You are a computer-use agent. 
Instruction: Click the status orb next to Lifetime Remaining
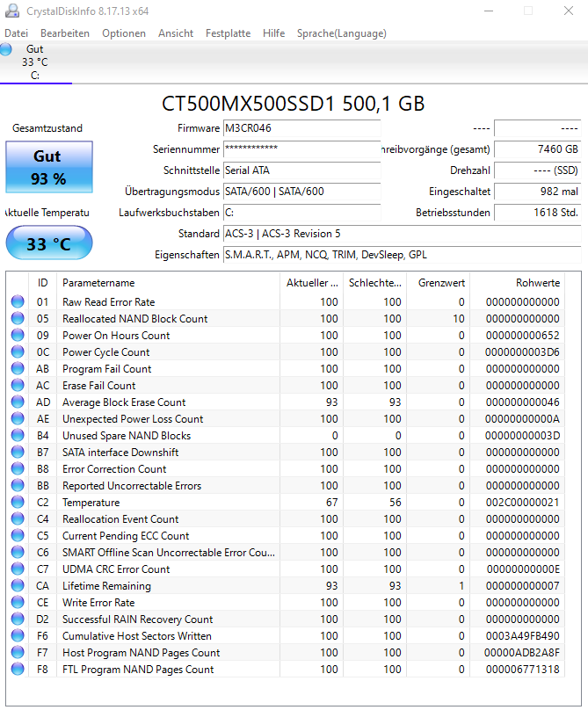[x=18, y=585]
